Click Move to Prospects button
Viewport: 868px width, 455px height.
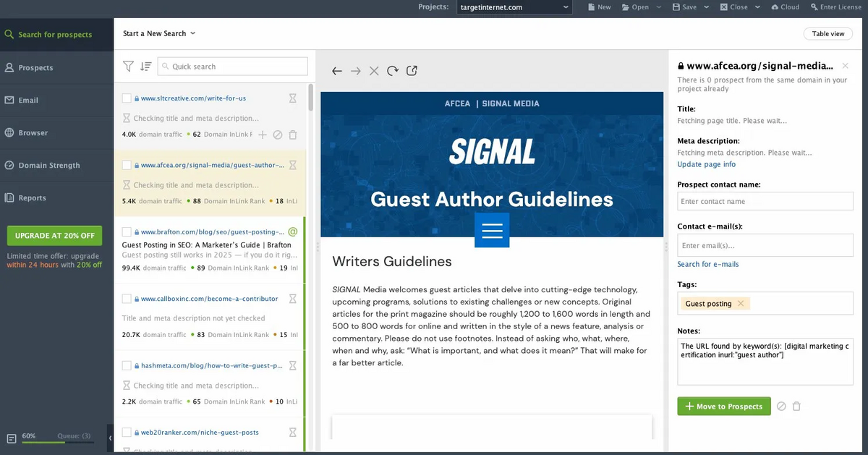pos(724,407)
